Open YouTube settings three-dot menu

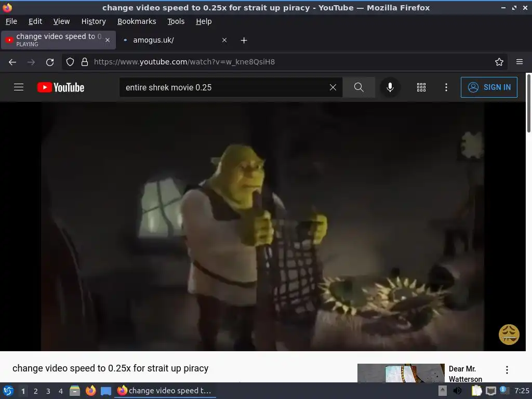pyautogui.click(x=446, y=87)
